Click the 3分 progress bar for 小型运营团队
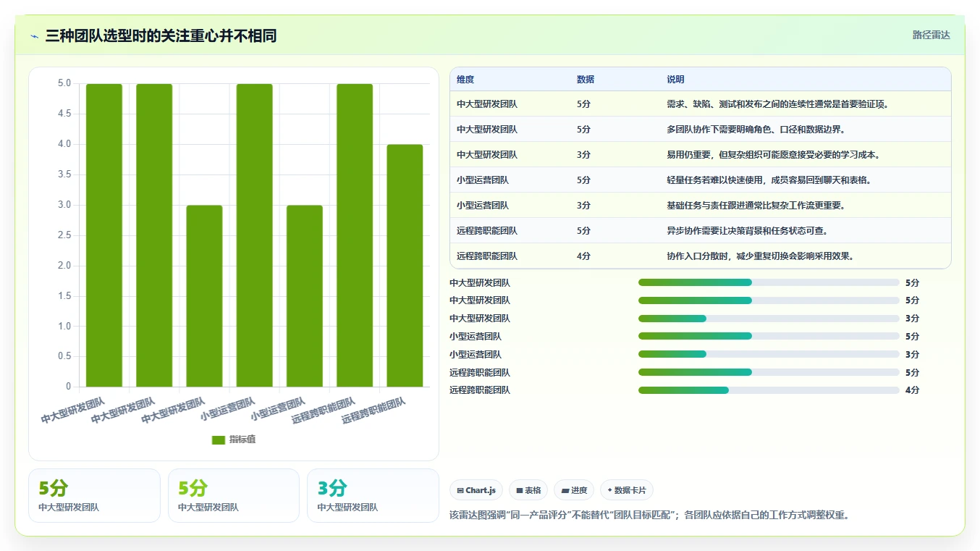The width and height of the screenshot is (980, 551). tap(769, 354)
